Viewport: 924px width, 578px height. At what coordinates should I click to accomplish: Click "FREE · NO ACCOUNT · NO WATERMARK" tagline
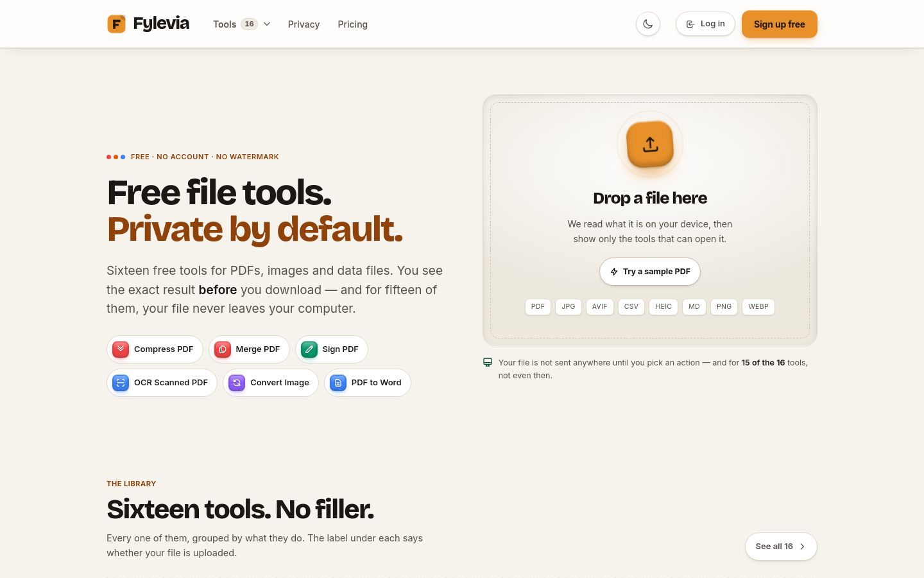(x=205, y=157)
